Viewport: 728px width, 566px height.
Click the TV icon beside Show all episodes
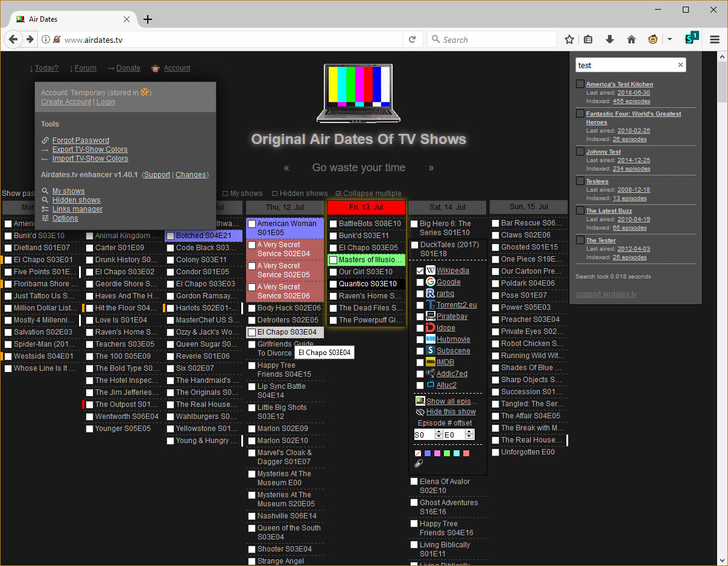click(420, 401)
